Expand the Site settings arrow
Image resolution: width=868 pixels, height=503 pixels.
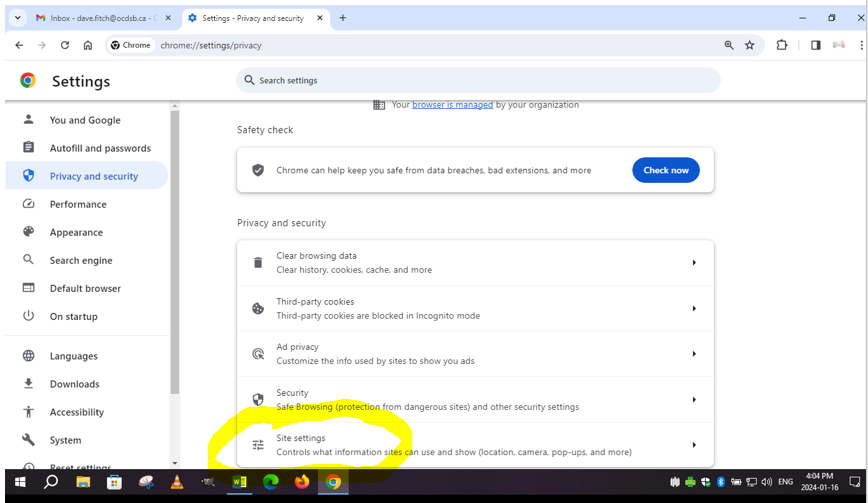click(694, 445)
